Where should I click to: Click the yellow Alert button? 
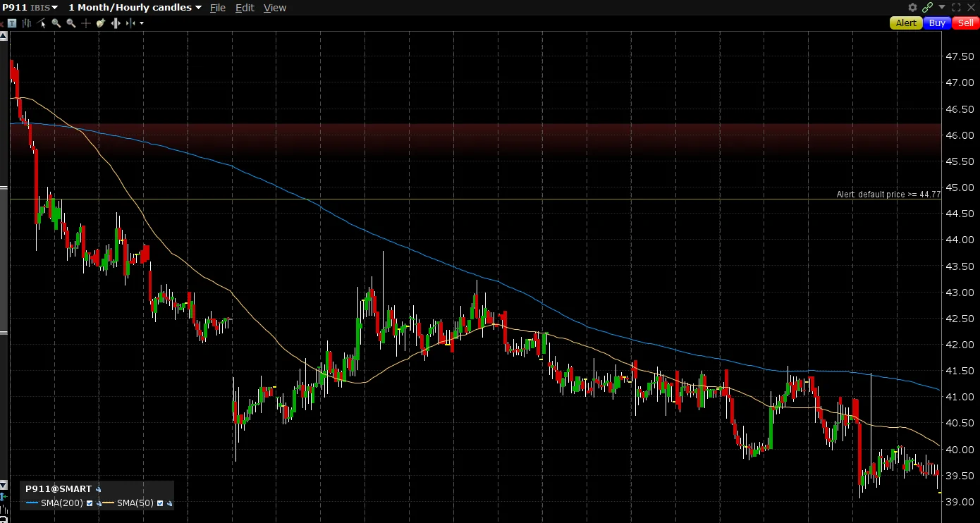[906, 23]
